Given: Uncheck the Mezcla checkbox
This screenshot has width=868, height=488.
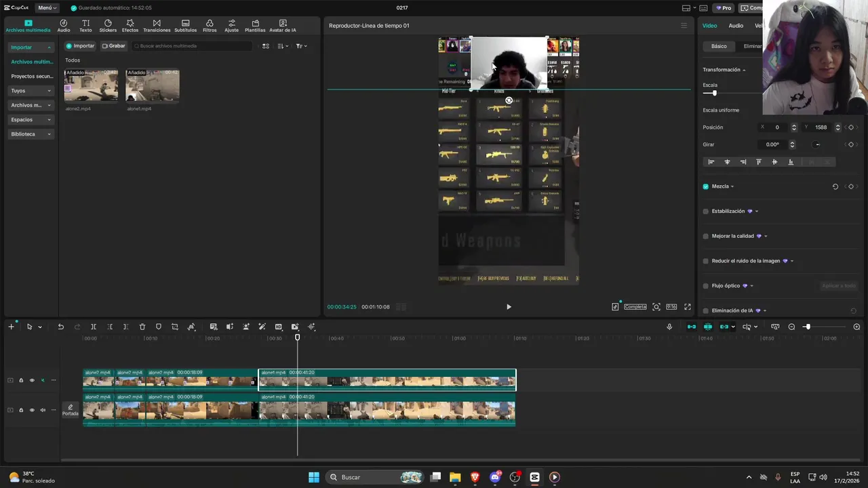Looking at the screenshot, I should [x=706, y=186].
